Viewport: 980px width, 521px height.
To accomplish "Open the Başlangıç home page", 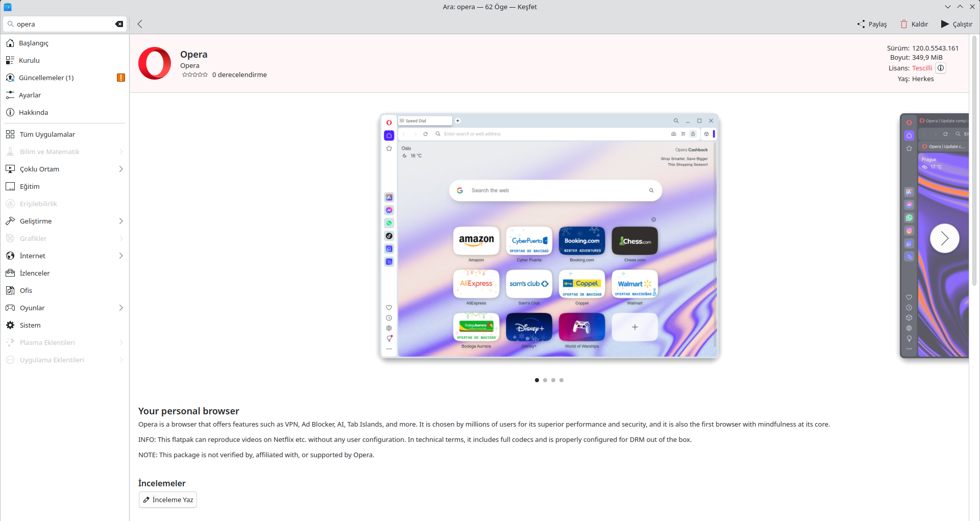I will pyautogui.click(x=65, y=43).
